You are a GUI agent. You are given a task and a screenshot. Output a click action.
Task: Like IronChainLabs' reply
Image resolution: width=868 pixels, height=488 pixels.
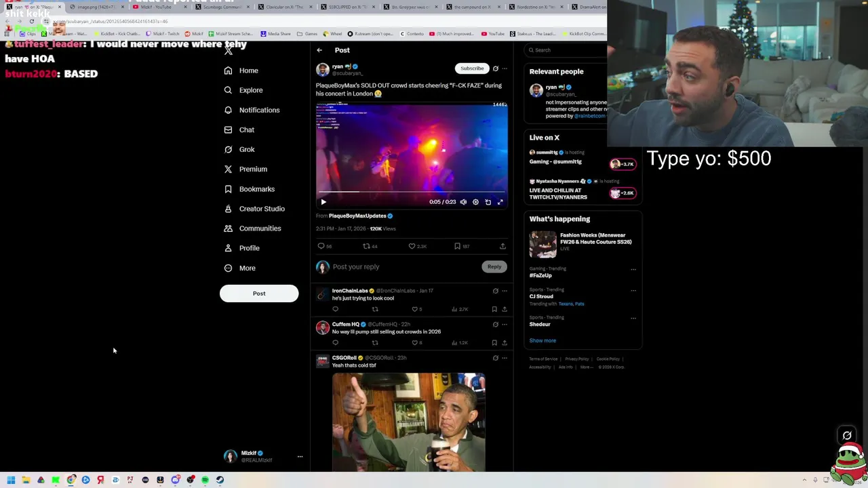pyautogui.click(x=417, y=310)
